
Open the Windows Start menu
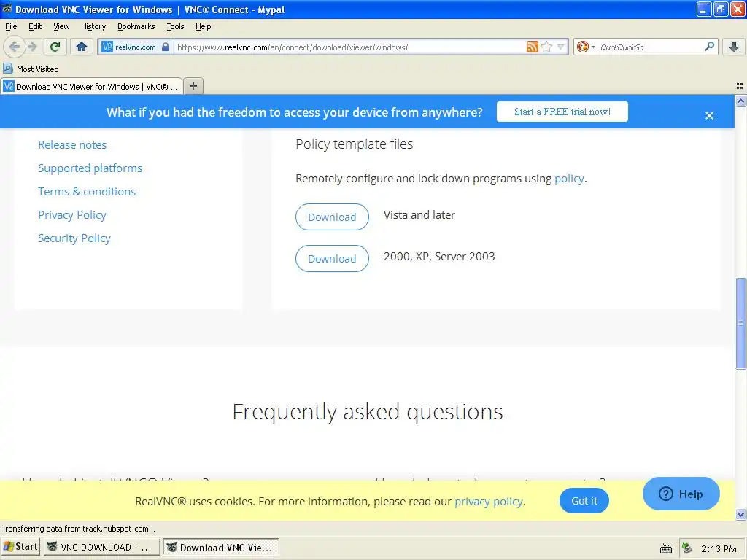[x=20, y=547]
